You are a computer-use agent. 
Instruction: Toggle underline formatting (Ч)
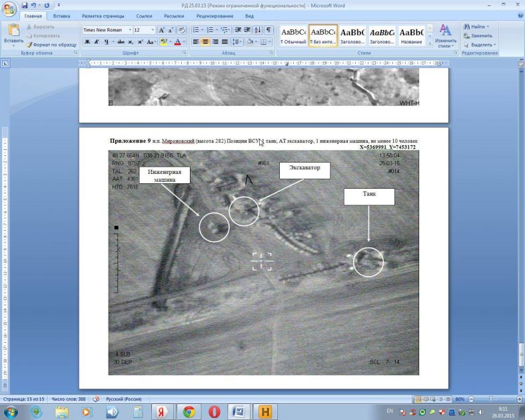pyautogui.click(x=108, y=41)
